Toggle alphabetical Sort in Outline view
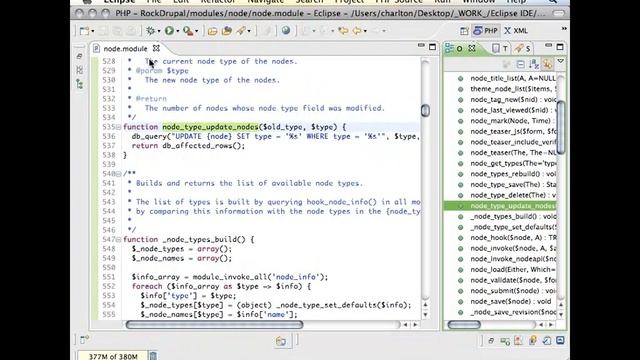The width and height of the screenshot is (640, 360). (534, 64)
